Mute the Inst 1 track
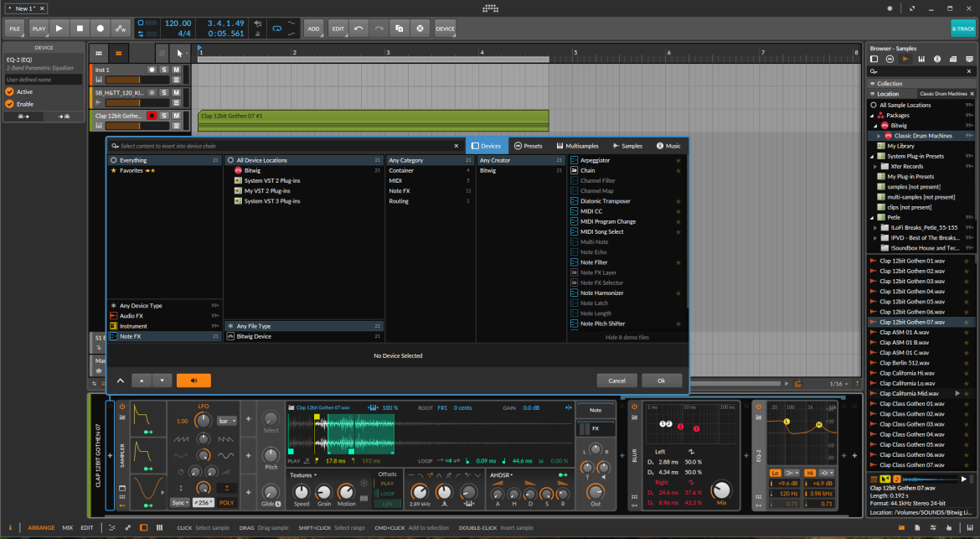This screenshot has height=539, width=980. pos(176,70)
